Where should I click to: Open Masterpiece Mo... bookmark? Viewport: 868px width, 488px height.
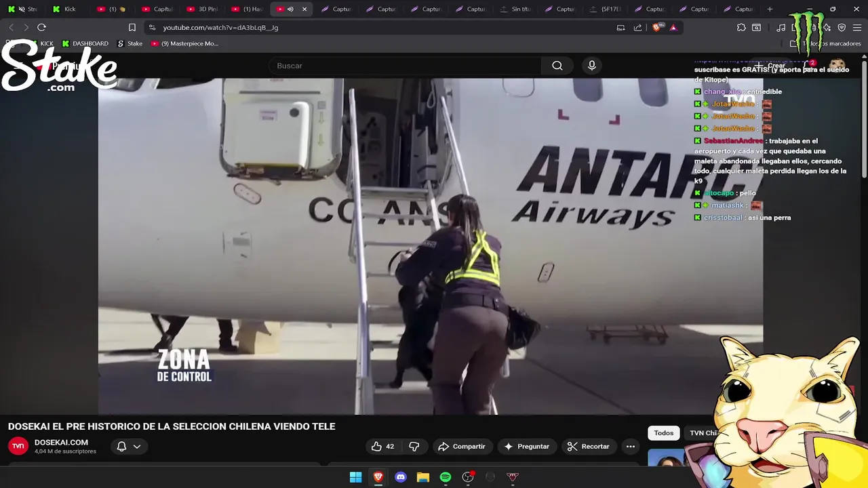click(x=184, y=43)
